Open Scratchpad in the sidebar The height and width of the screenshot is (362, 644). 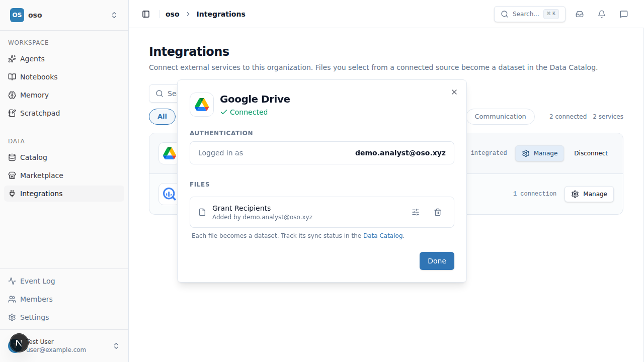(x=64, y=113)
